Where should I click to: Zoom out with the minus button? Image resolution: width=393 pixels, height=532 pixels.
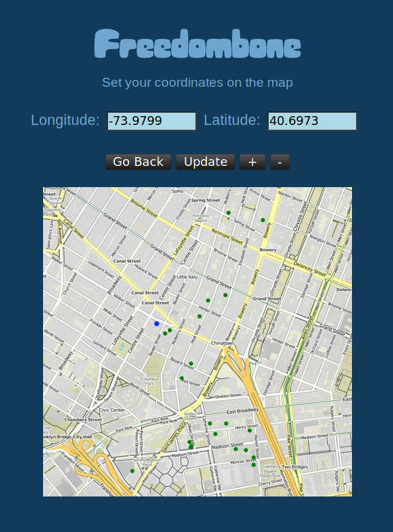pos(280,162)
